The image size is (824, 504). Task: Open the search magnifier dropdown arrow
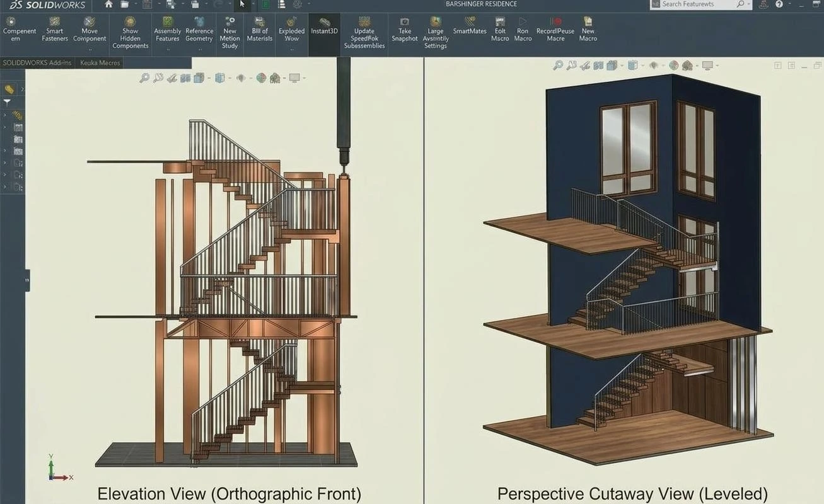point(748,4)
